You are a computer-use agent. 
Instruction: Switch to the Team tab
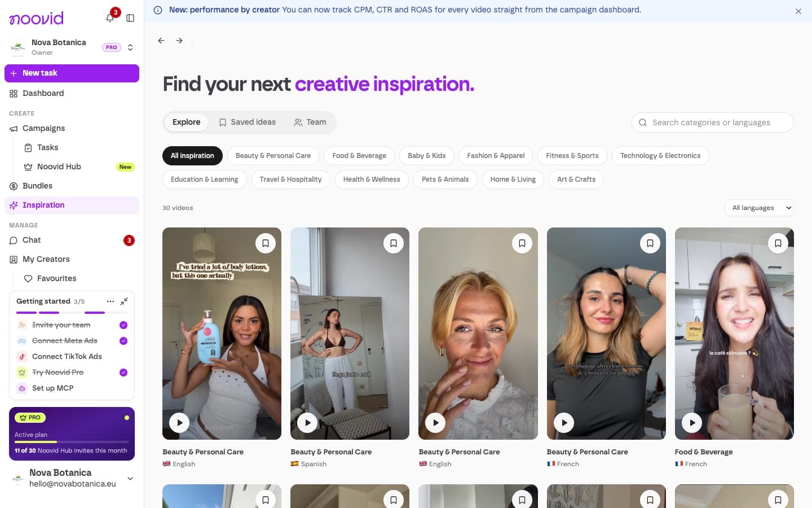[x=310, y=122]
